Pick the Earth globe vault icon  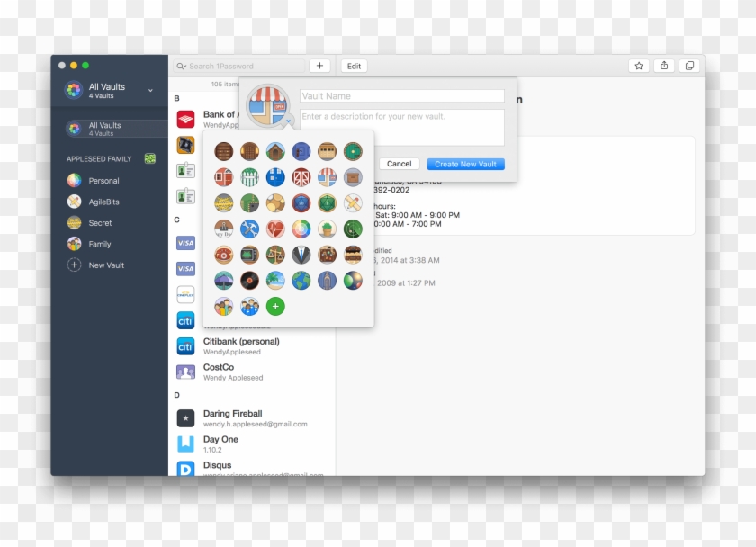[x=301, y=281]
